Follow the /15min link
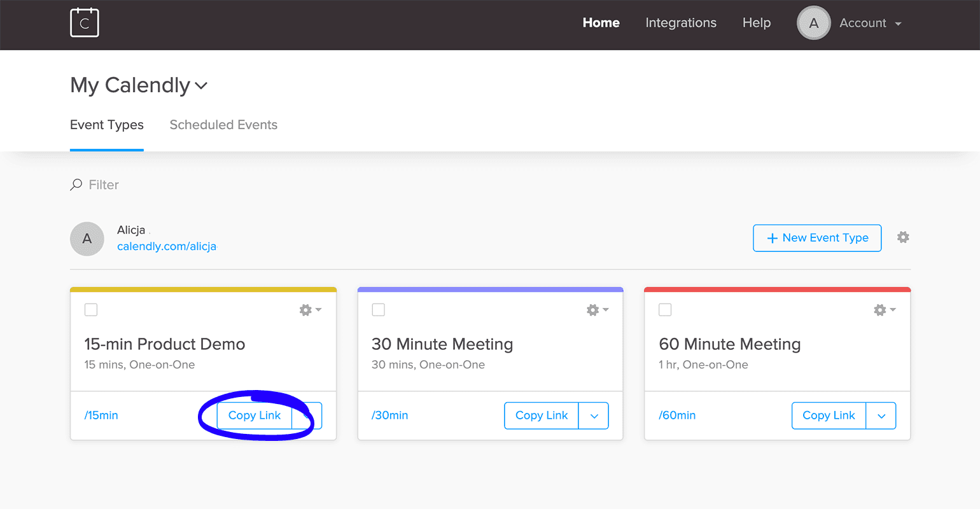980x509 pixels. (x=101, y=415)
